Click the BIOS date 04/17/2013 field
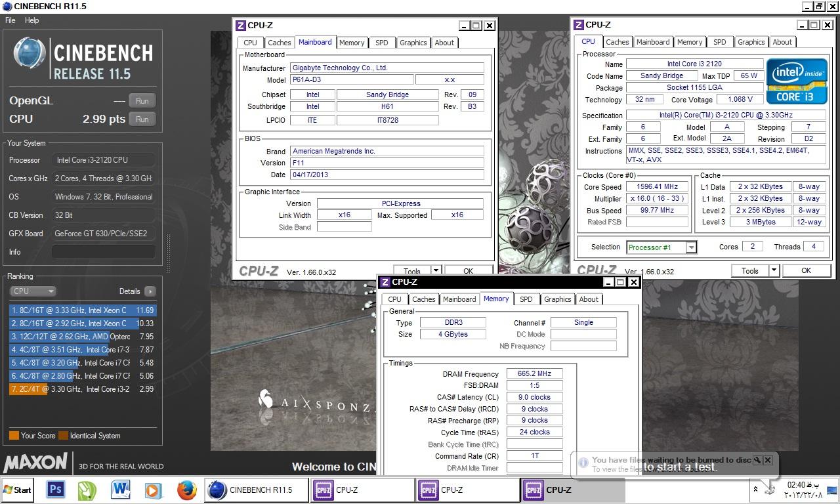Image resolution: width=840 pixels, height=504 pixels. [387, 175]
